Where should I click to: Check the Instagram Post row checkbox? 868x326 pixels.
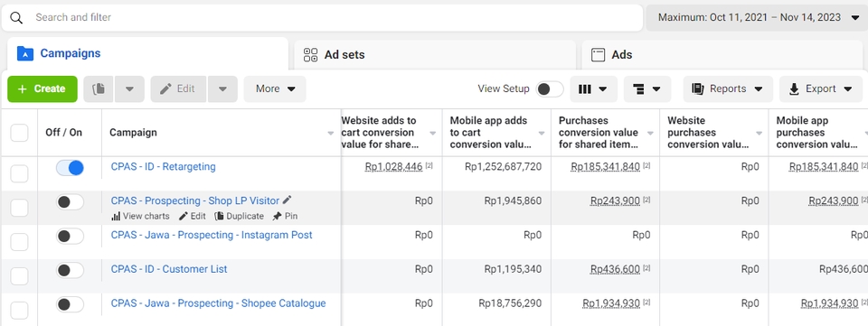pos(19,242)
